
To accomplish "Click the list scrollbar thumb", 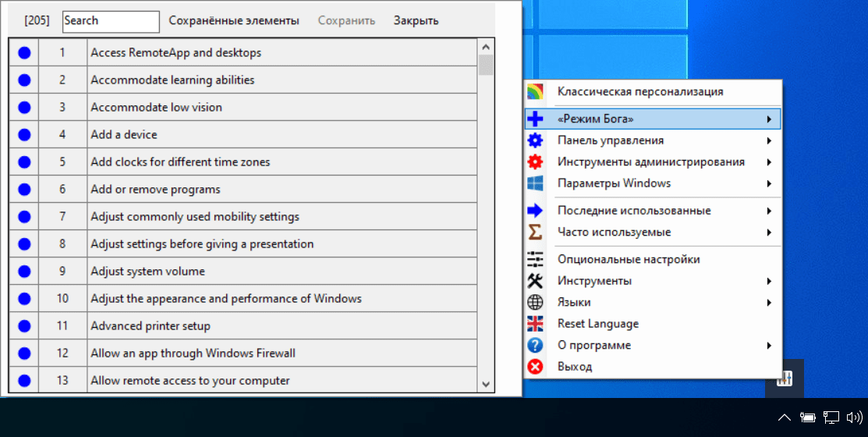I will (486, 65).
